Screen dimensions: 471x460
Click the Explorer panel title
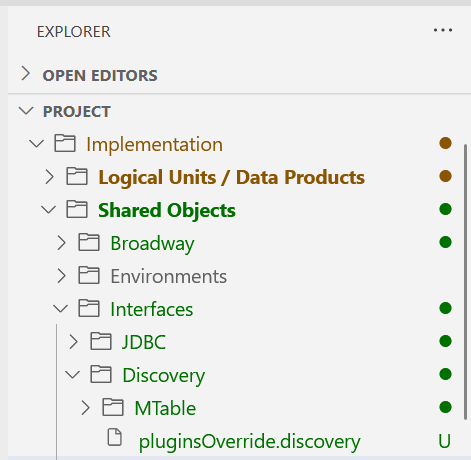(x=73, y=32)
